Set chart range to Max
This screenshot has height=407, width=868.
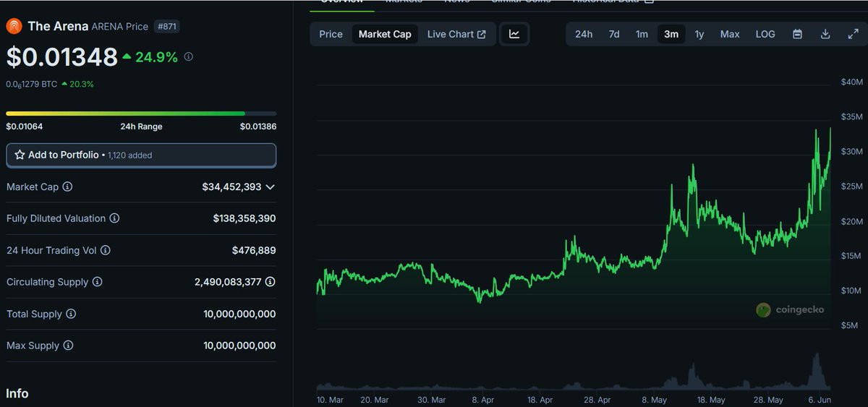(730, 34)
